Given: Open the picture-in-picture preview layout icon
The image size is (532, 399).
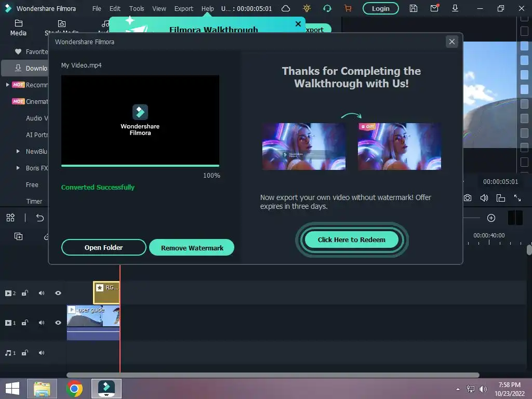Looking at the screenshot, I should (501, 198).
